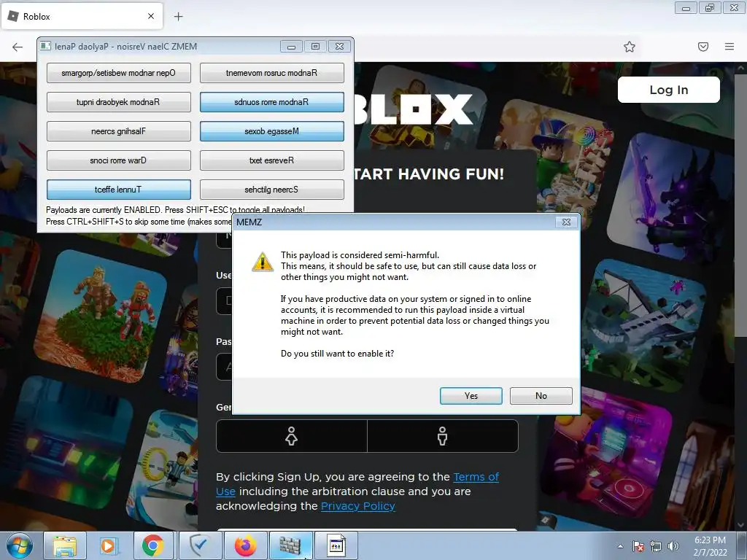747x560 pixels.
Task: Disable 'sexob egasseM' payload
Action: [271, 131]
